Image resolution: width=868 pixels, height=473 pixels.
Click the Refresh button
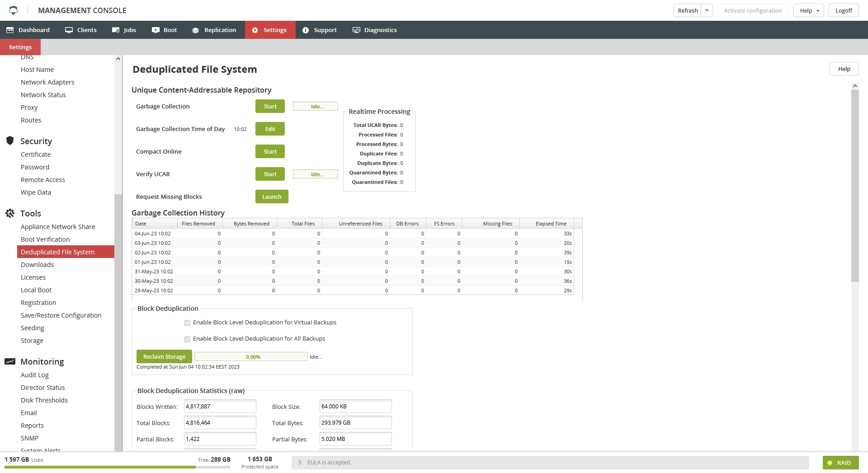688,10
